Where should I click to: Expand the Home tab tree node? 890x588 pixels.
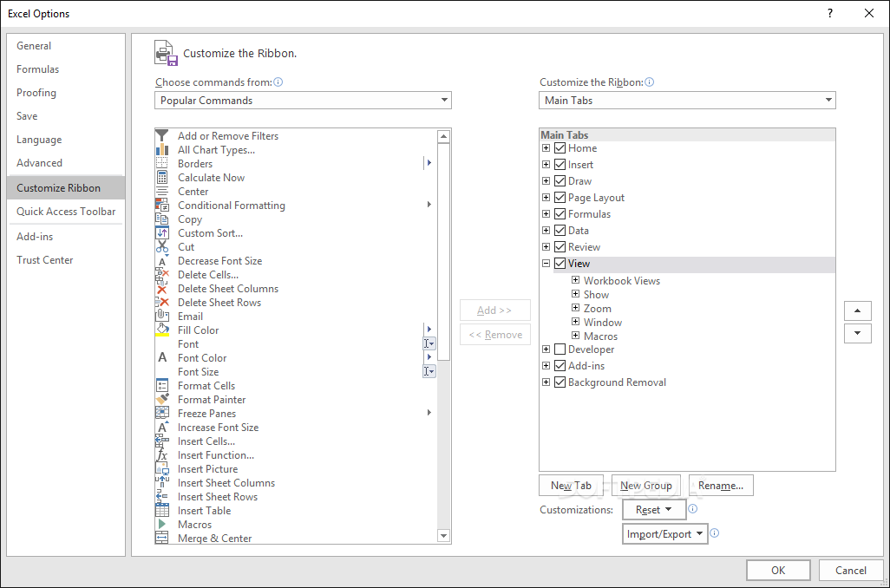tap(546, 148)
